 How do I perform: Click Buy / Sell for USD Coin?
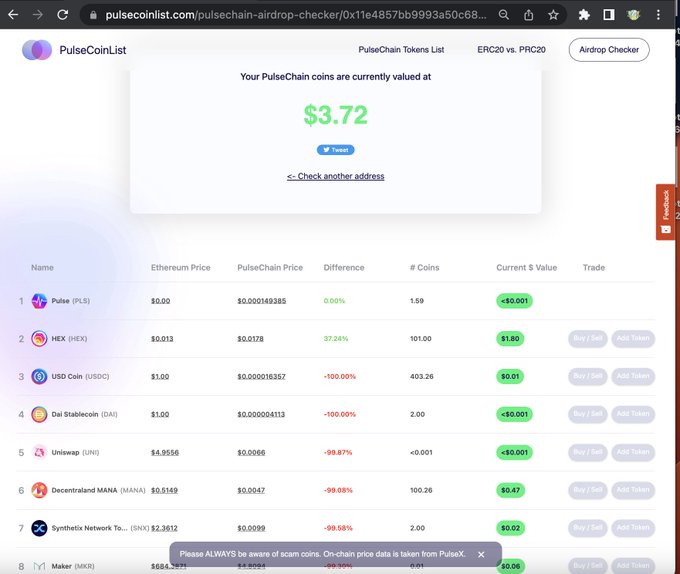[x=588, y=376]
